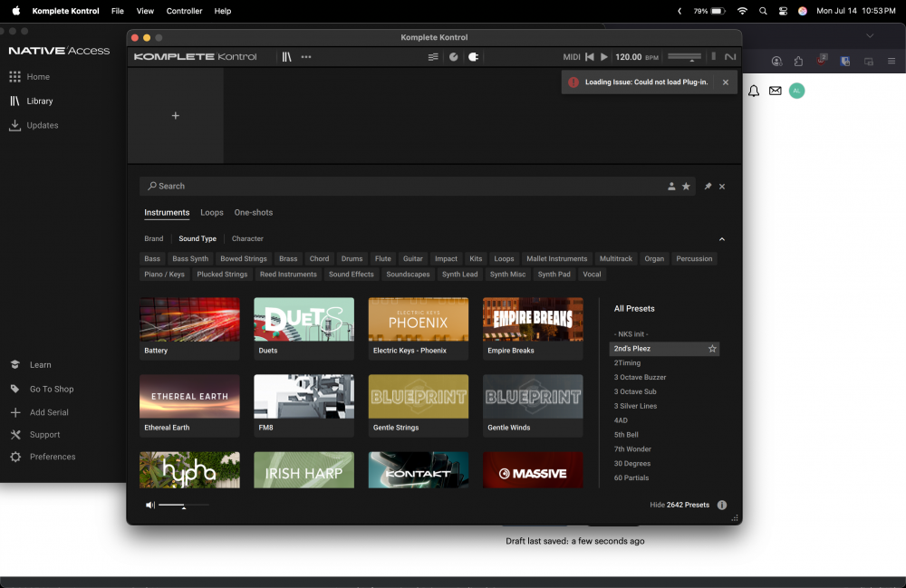The height and width of the screenshot is (588, 906).
Task: Dismiss the Loading Issue notification
Action: (725, 82)
